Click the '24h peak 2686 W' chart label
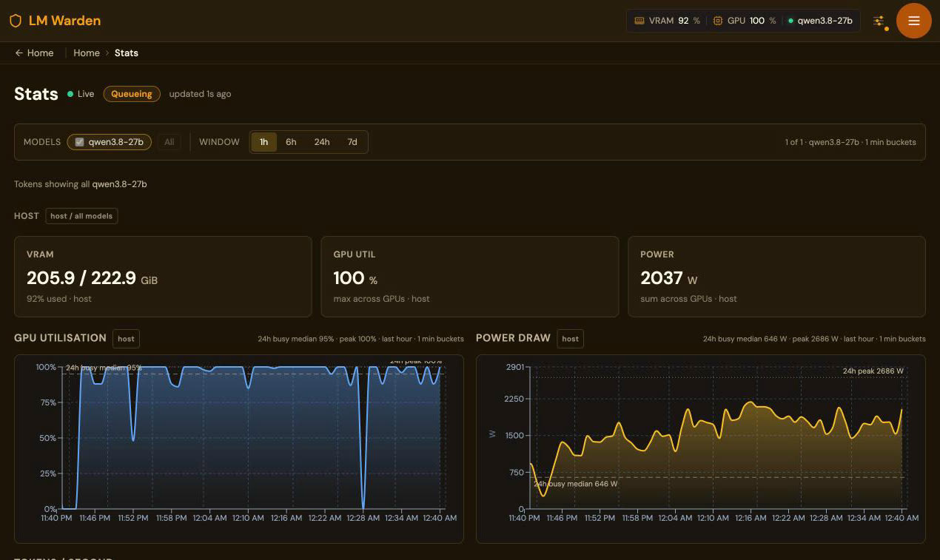940x560 pixels. click(x=873, y=371)
